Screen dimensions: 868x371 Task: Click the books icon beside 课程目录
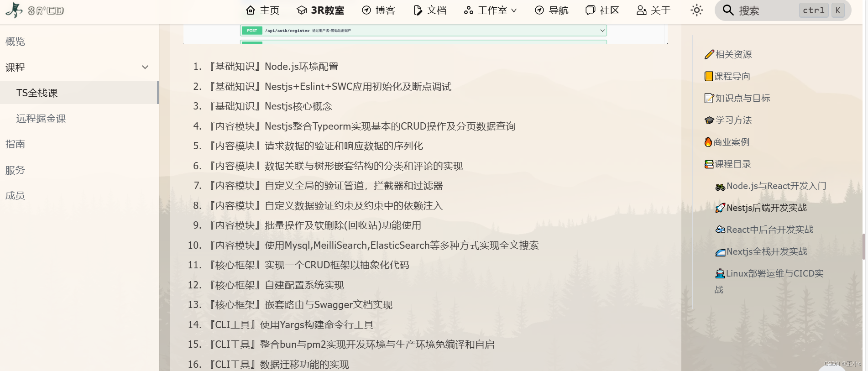709,164
